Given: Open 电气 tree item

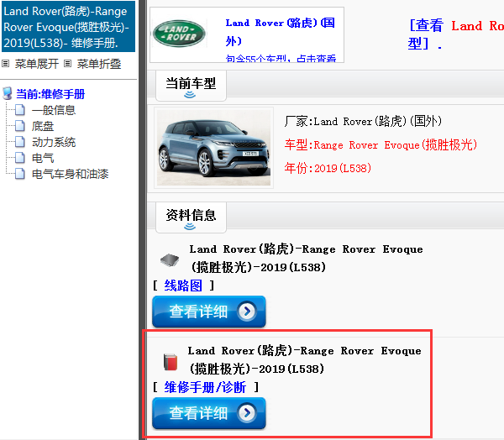Looking at the screenshot, I should point(43,158).
